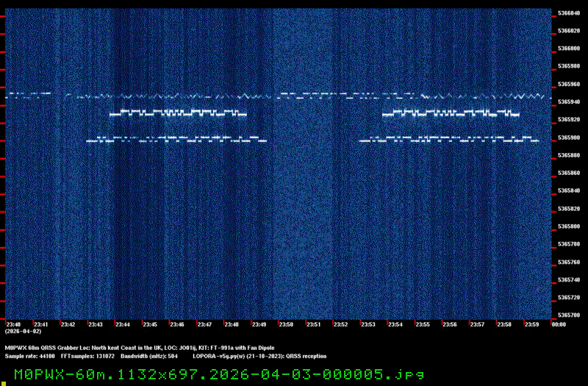
Task: Click the 23:42 time axis label
Action: click(68, 324)
